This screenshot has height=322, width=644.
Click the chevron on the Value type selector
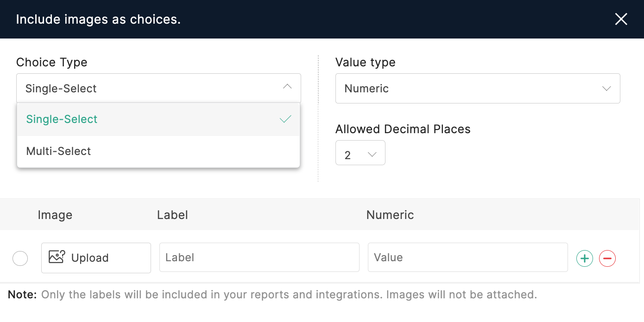click(607, 88)
